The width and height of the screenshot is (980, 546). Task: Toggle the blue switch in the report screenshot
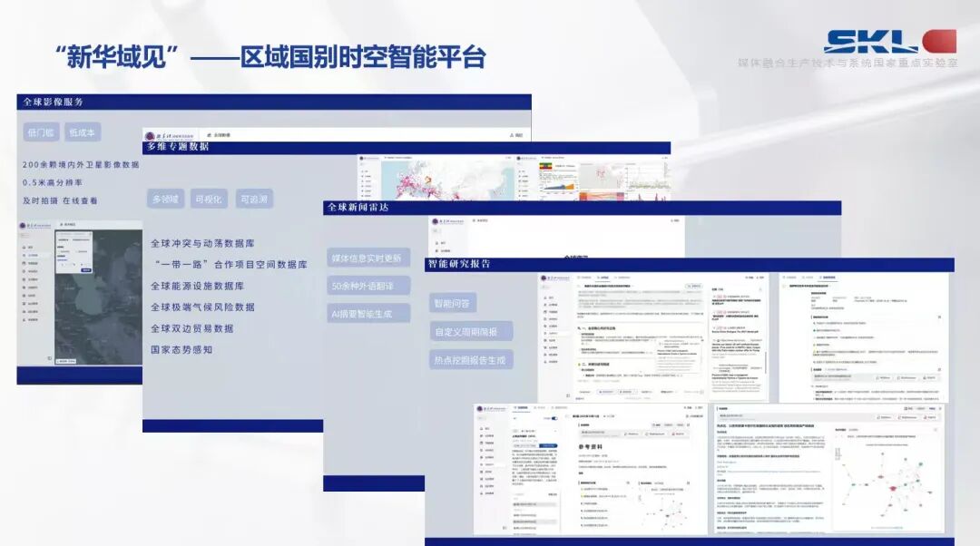point(553,419)
